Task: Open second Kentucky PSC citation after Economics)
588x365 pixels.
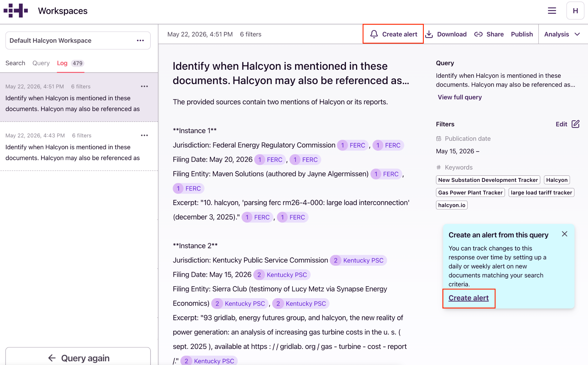Action: tap(301, 304)
